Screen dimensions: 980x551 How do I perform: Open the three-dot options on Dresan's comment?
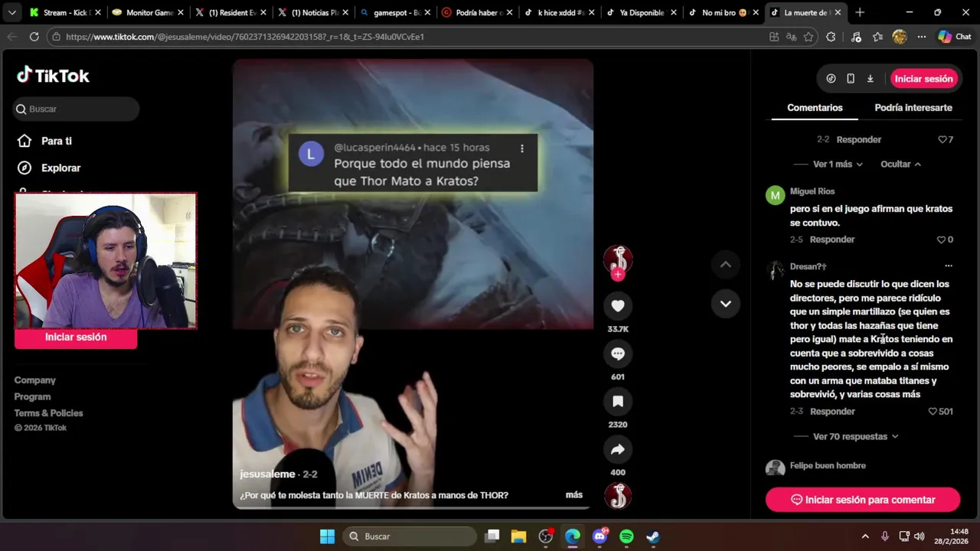point(949,266)
